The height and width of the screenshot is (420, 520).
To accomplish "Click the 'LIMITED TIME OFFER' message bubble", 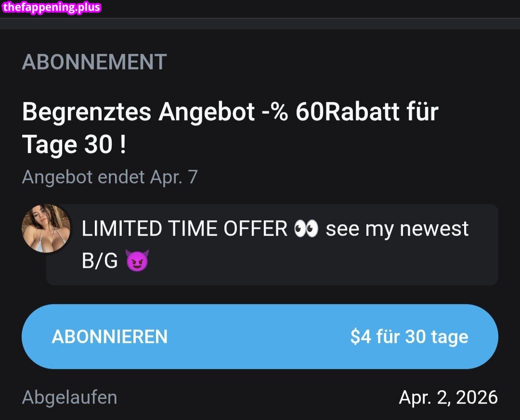I will click(x=272, y=245).
